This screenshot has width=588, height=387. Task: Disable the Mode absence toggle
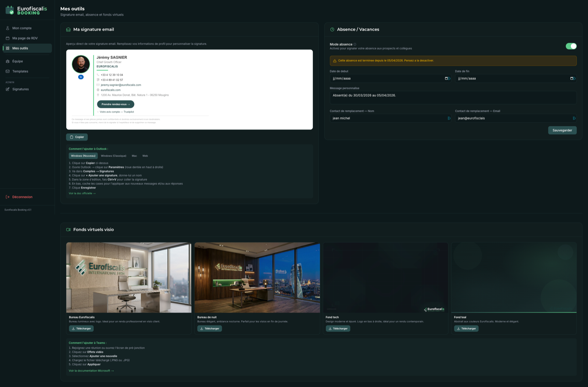[571, 46]
